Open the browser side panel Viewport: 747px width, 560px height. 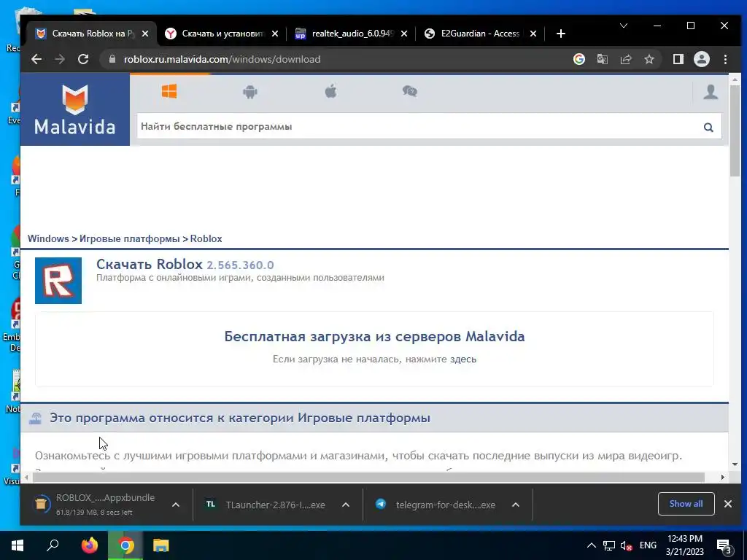tap(678, 59)
